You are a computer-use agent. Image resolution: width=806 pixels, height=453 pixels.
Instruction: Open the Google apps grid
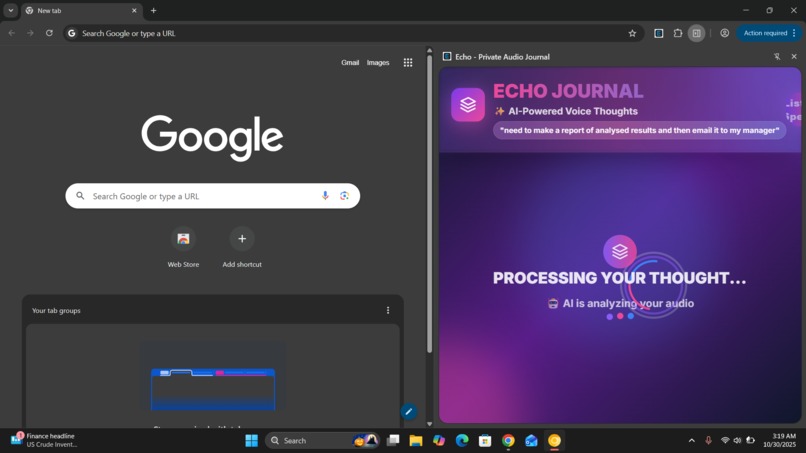tap(408, 63)
